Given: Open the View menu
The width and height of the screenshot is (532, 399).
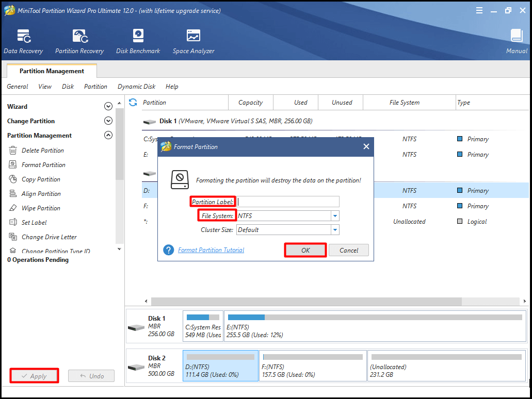Looking at the screenshot, I should [x=45, y=87].
